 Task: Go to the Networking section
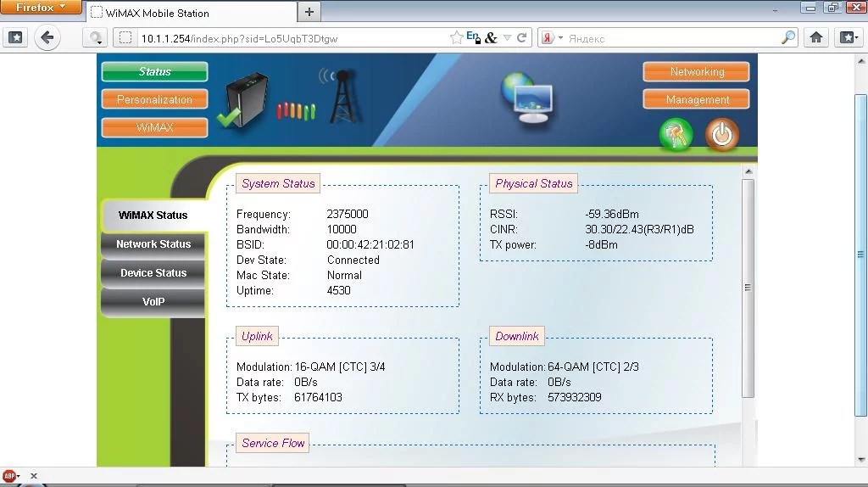tap(696, 72)
